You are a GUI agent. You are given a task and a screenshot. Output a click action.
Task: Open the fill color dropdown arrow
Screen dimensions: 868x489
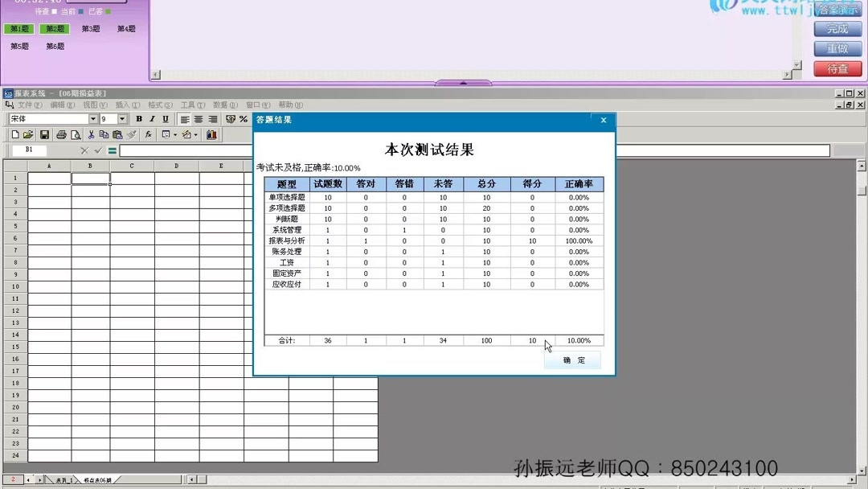tap(195, 134)
